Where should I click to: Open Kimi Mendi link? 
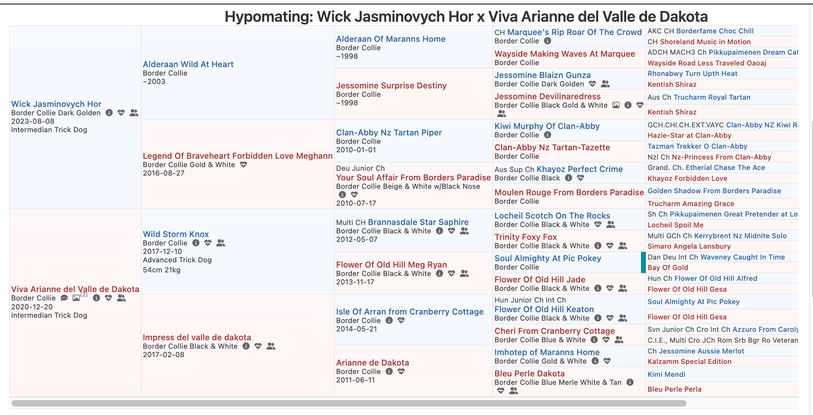coord(666,375)
